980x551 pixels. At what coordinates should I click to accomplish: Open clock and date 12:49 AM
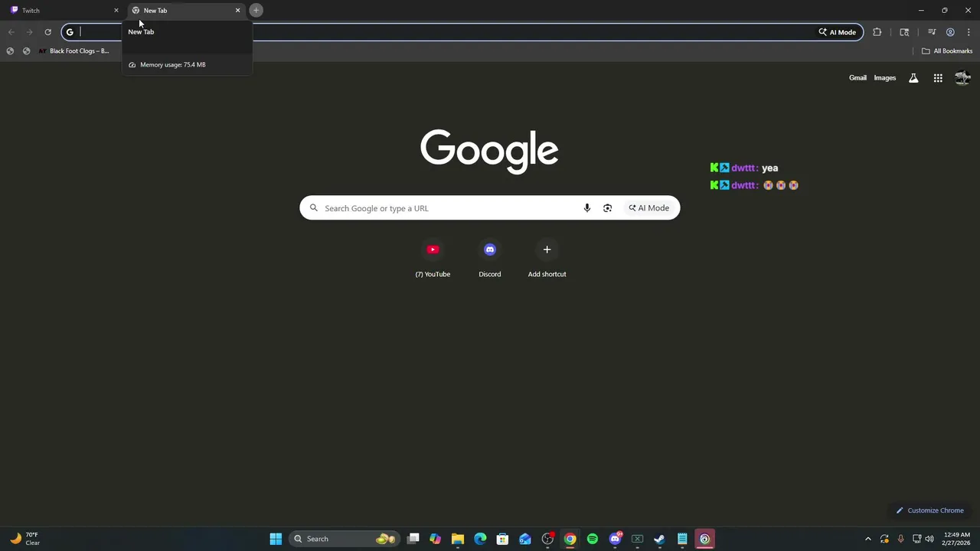957,539
